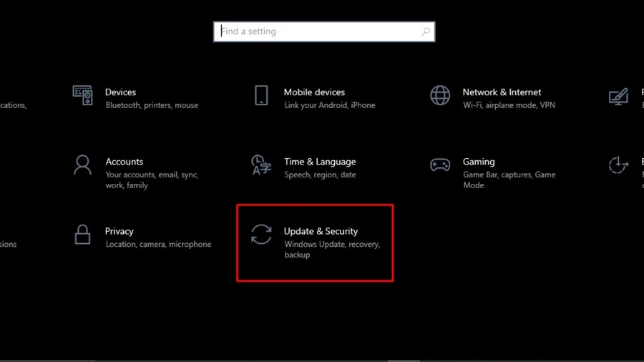Click the Accounts person icon
This screenshot has height=362, width=644.
(x=82, y=165)
